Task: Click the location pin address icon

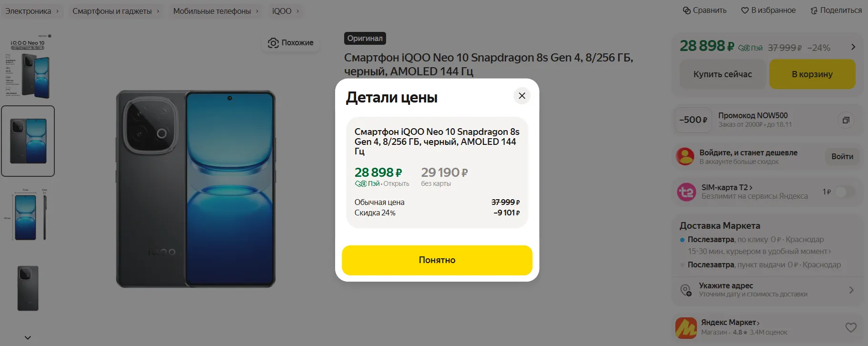Action: pos(685,290)
